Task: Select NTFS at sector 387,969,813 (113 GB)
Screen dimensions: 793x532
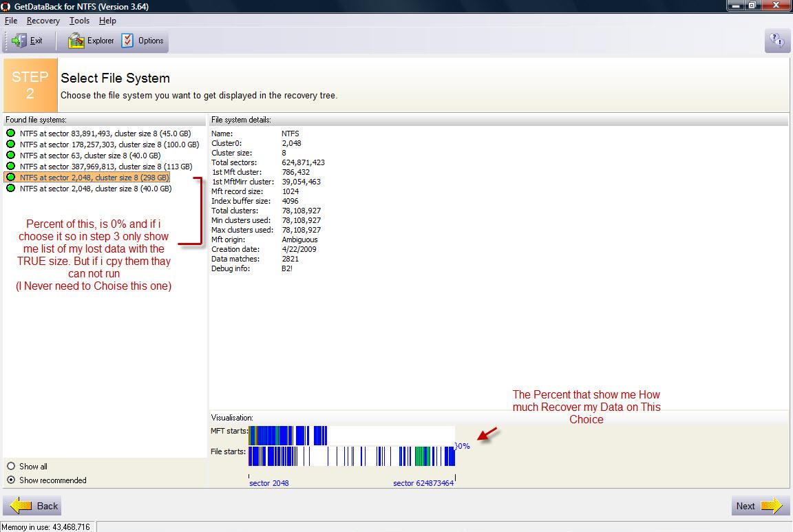Action: tap(106, 167)
